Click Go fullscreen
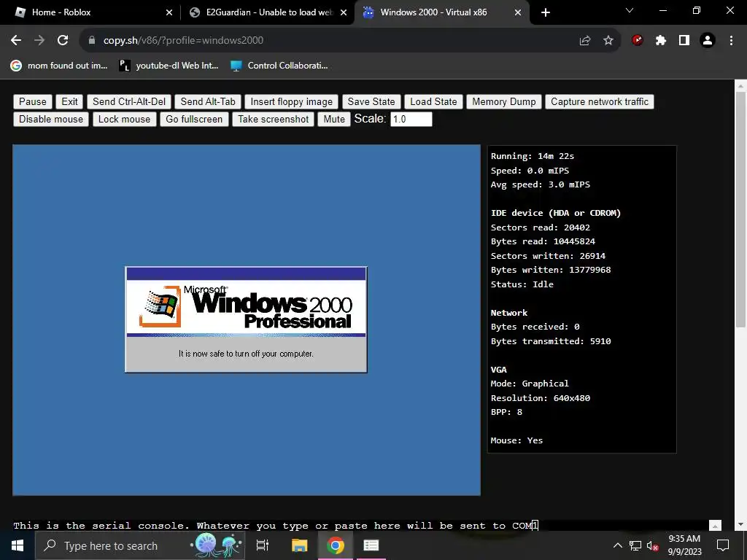747x560 pixels. click(x=194, y=119)
